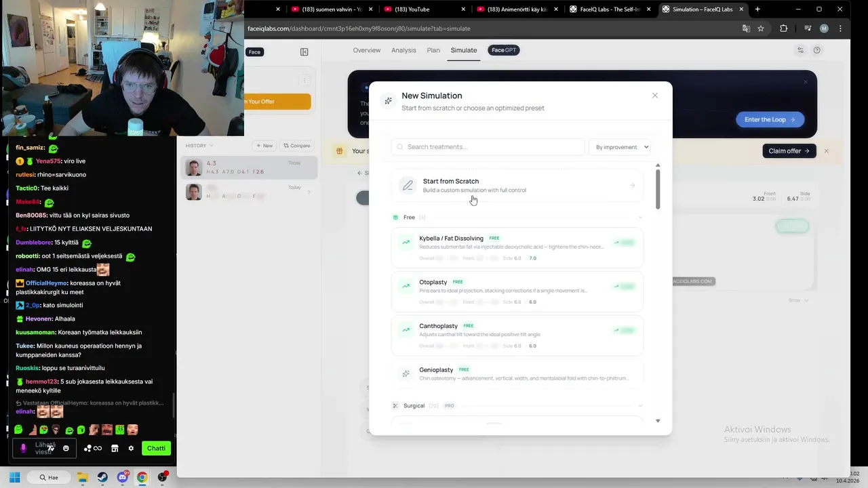Click the Hae taskbar search box
Viewport: 868px width, 488px height.
coord(48,477)
